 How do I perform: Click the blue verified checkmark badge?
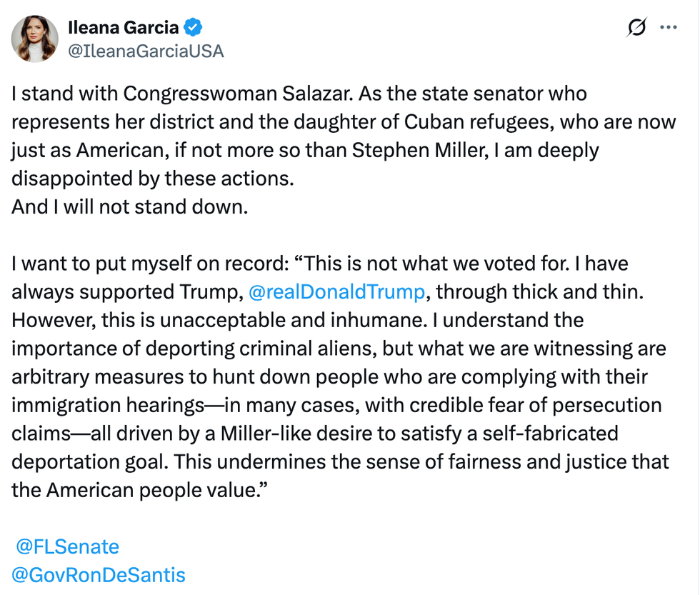tap(194, 28)
